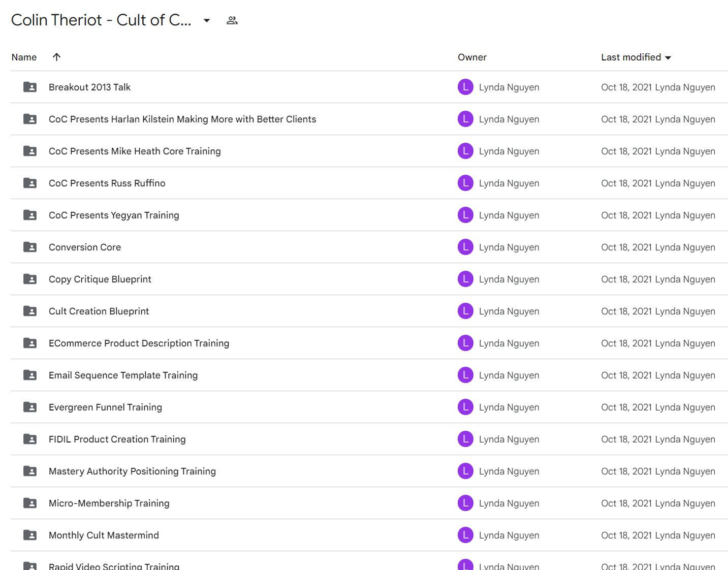Image resolution: width=728 pixels, height=570 pixels.
Task: Click modified date in ECommerce Product Description row
Action: 658,343
